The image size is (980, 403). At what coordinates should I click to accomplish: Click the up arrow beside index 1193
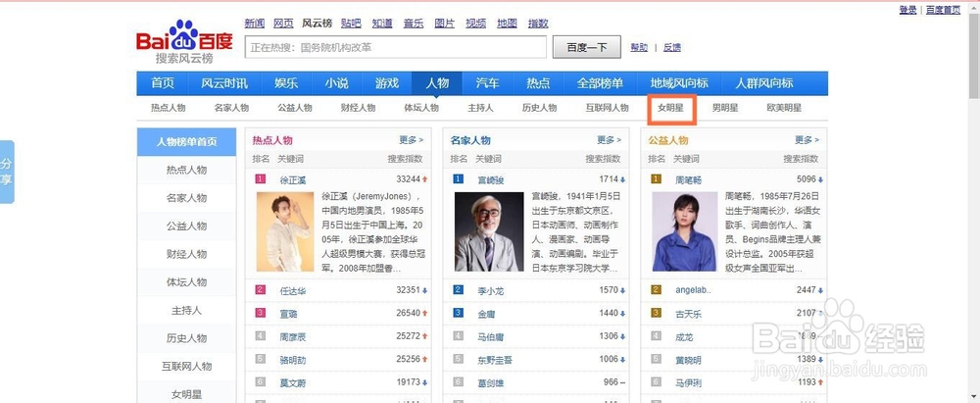[x=820, y=381]
